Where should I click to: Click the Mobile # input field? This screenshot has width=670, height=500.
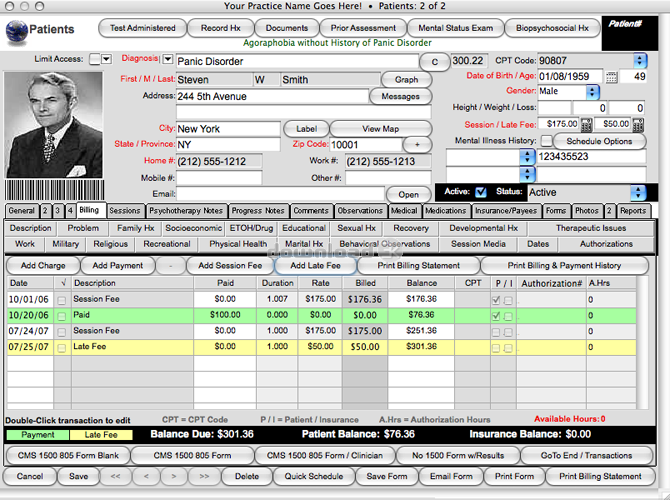219,178
